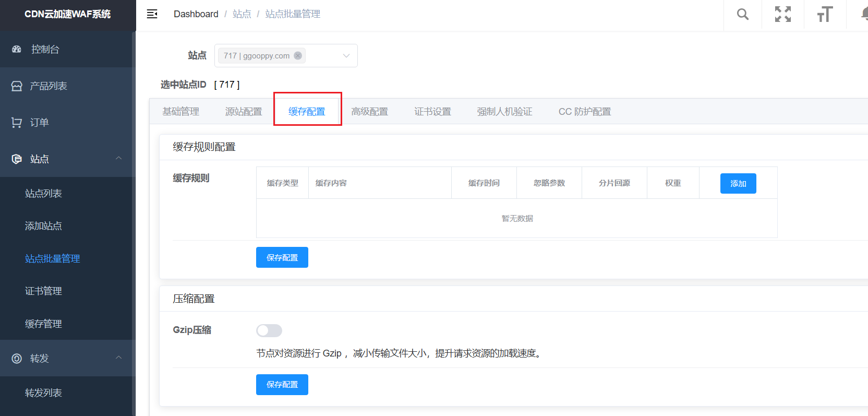868x416 pixels.
Task: Toggle fullscreen mode icon
Action: [x=782, y=15]
